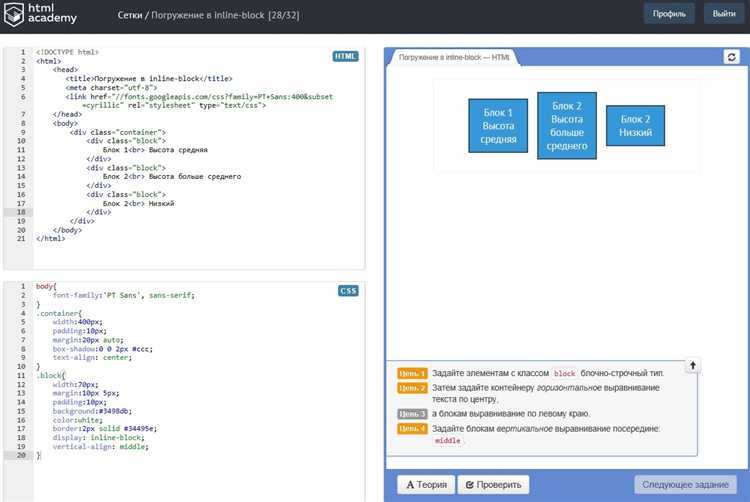Click the CSS badge in the style editor

[348, 291]
